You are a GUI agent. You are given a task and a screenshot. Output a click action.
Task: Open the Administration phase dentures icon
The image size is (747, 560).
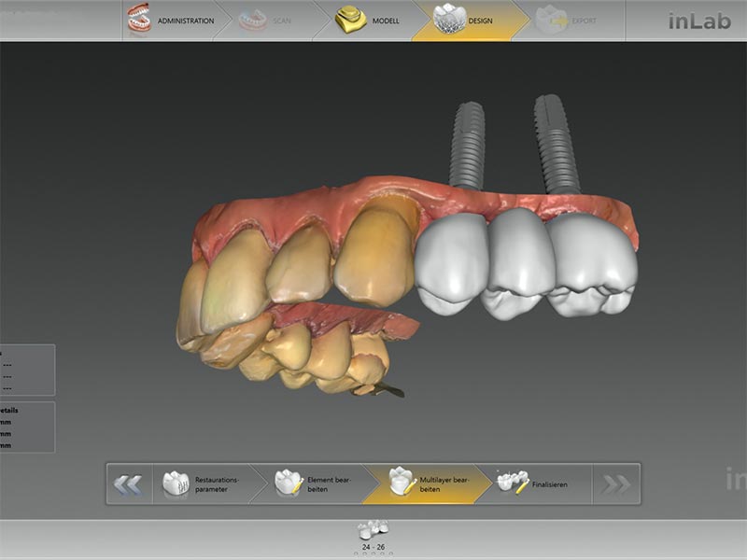138,20
